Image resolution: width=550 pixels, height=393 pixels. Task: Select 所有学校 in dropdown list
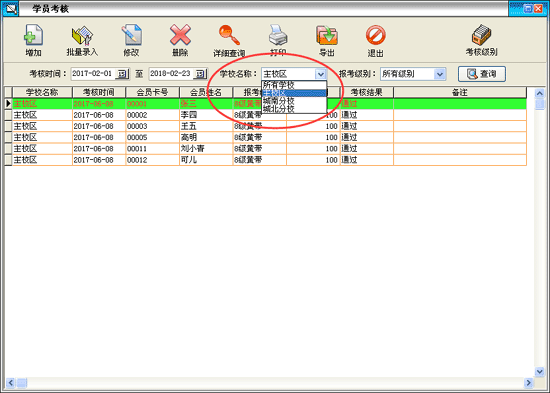tap(294, 85)
